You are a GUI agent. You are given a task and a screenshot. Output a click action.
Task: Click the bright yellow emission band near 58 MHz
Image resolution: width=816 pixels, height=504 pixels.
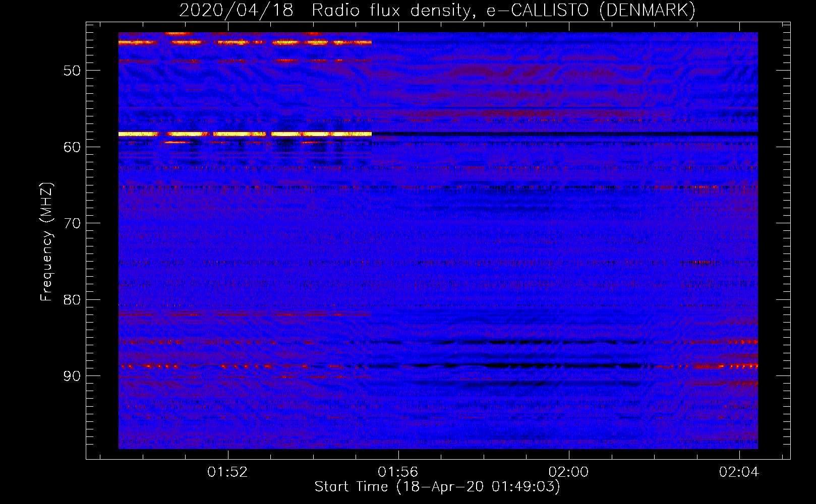(x=245, y=134)
